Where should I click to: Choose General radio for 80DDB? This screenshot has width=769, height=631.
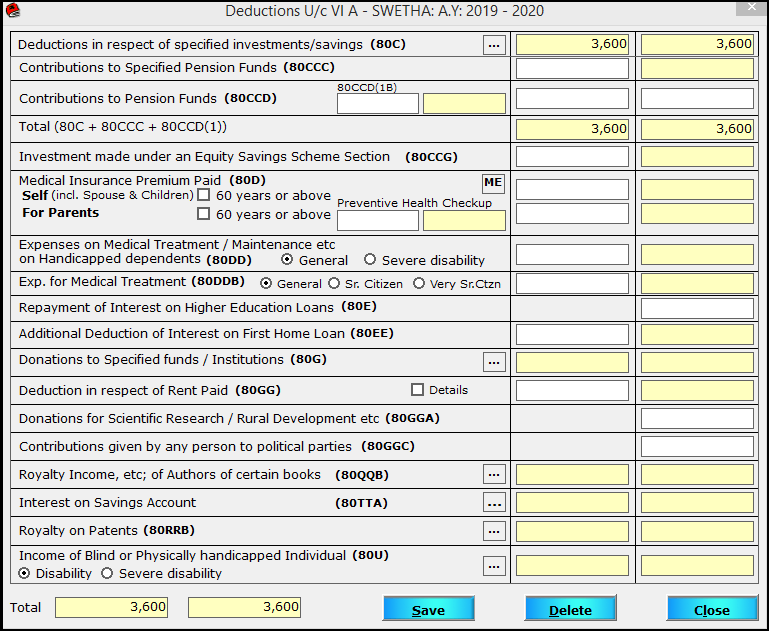click(x=266, y=283)
